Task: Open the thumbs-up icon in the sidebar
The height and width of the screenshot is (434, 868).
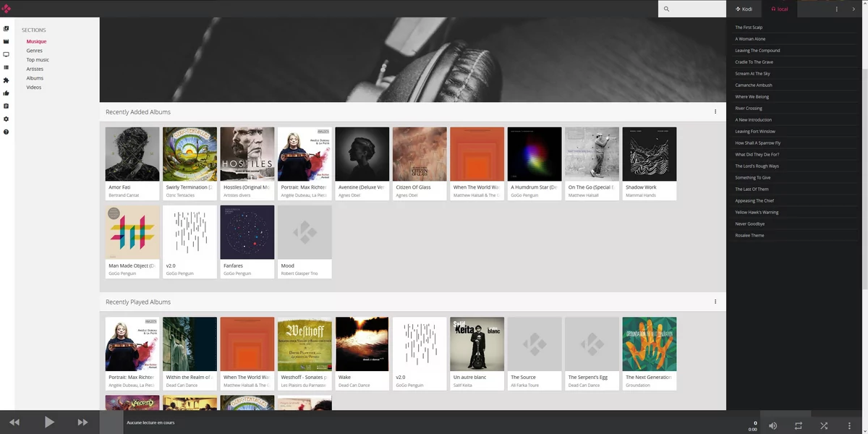Action: point(7,93)
